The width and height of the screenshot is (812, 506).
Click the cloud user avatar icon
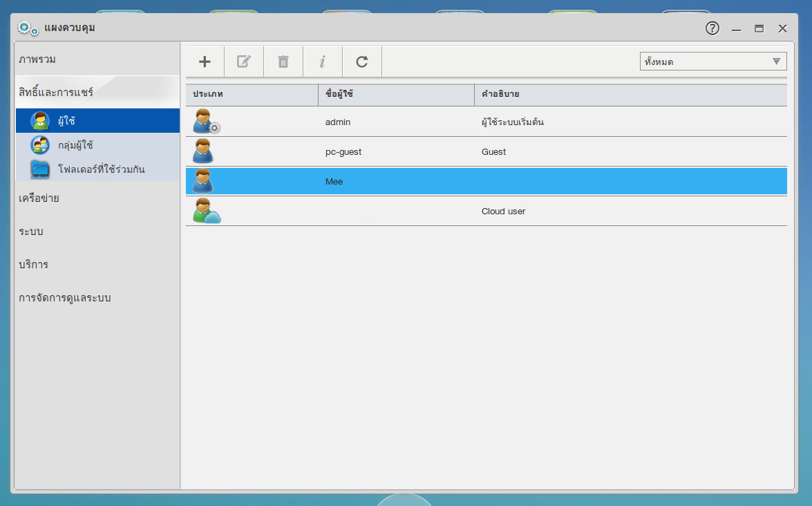207,211
